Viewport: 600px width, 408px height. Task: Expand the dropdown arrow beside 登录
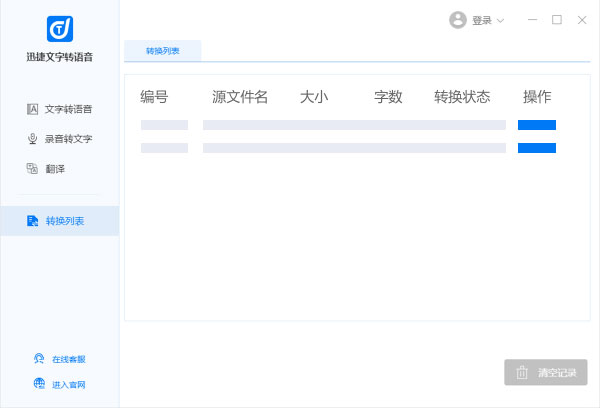(x=501, y=21)
